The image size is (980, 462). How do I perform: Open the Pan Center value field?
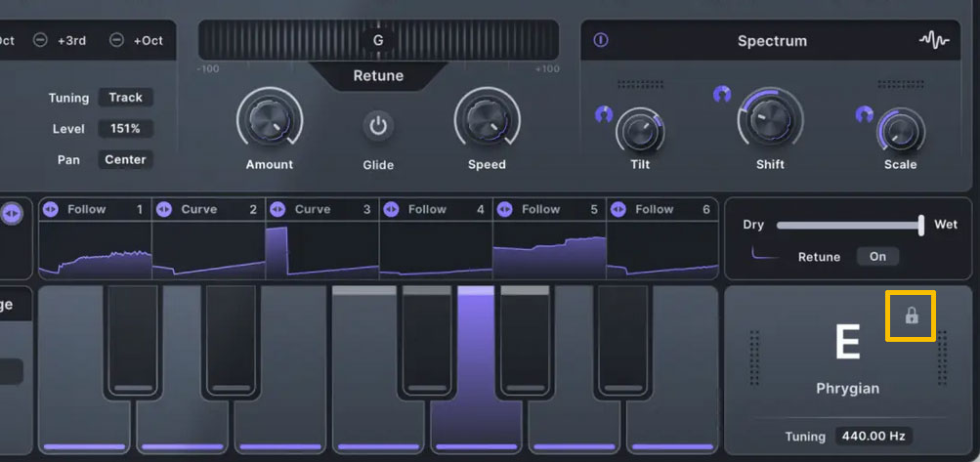125,159
